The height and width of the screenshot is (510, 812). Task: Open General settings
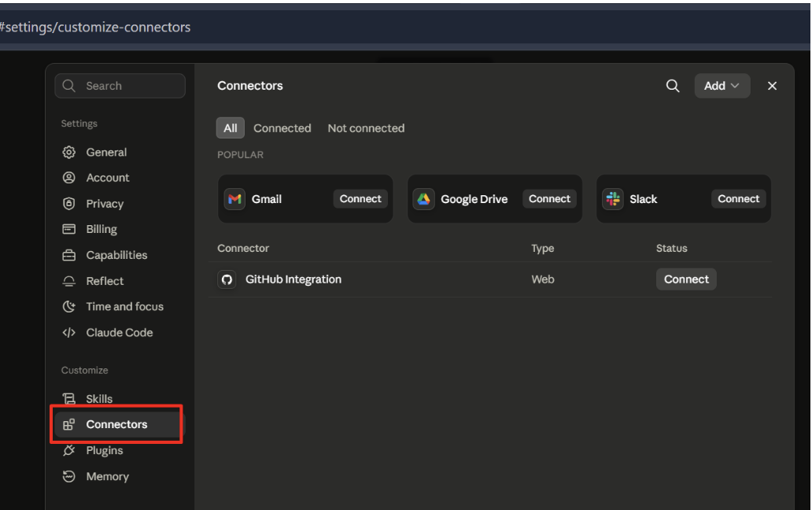(120, 152)
